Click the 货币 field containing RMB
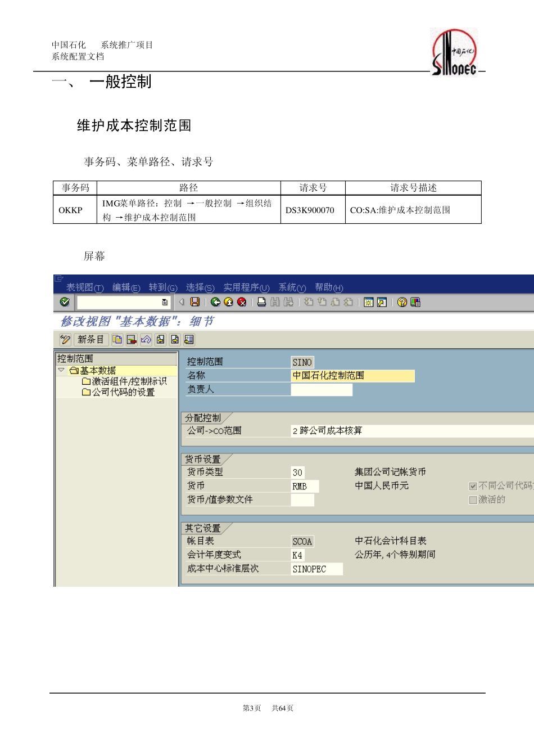This screenshot has width=534, height=756. tap(305, 486)
